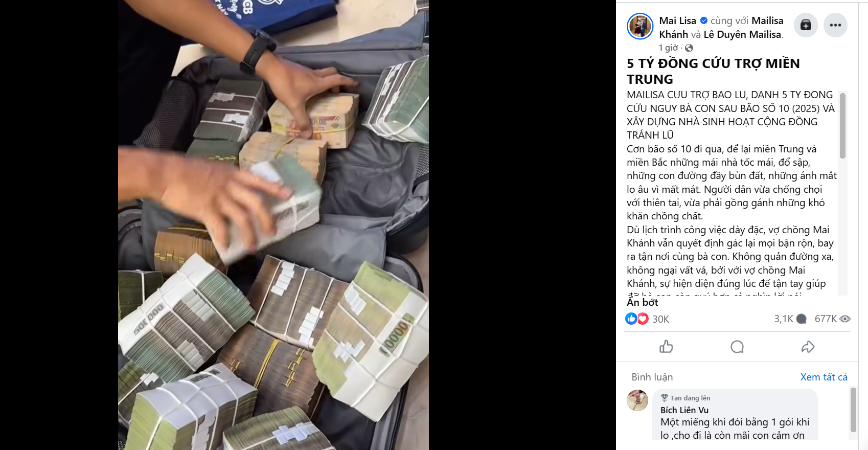Click the blue verified badge icon

(704, 20)
